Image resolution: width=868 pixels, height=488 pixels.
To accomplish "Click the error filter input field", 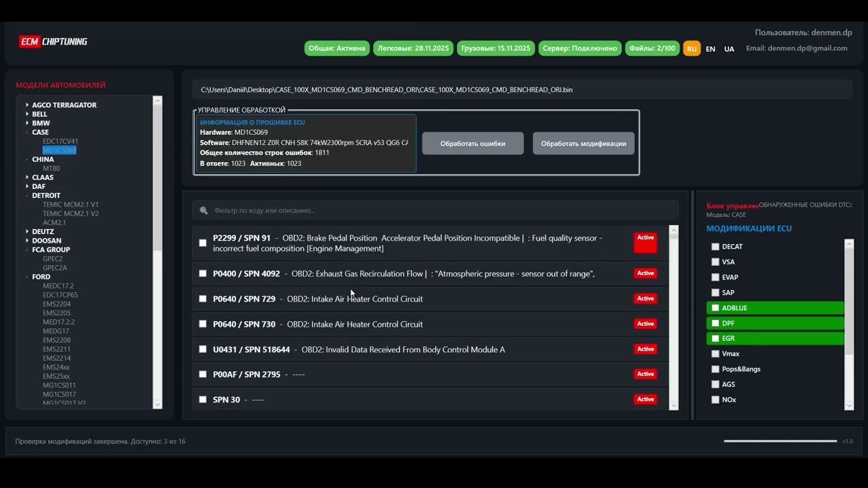I will coord(435,210).
